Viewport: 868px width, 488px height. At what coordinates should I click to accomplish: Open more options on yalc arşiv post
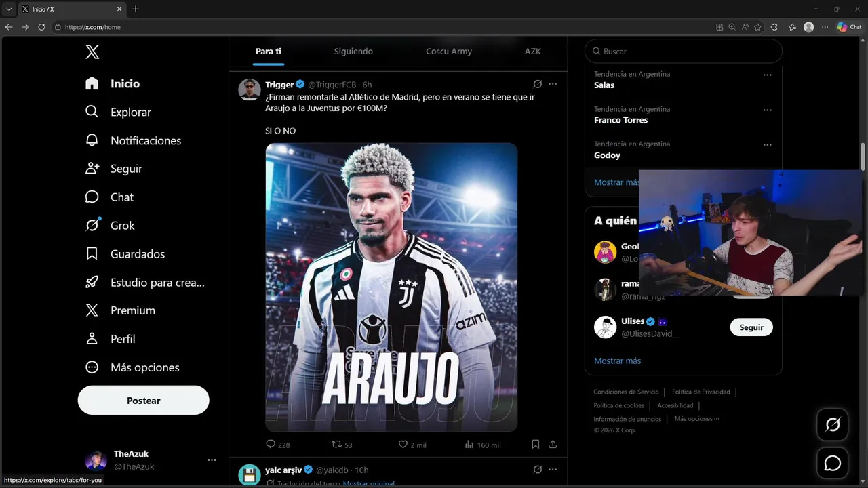pyautogui.click(x=553, y=470)
